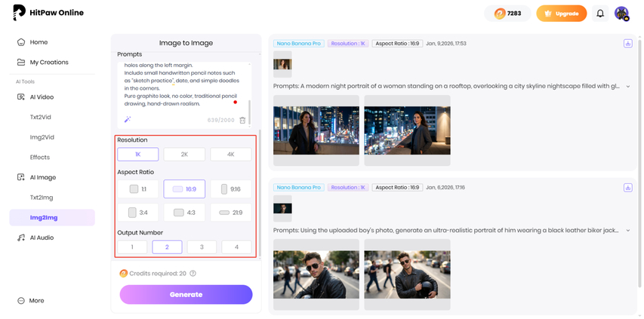The image size is (644, 319).
Task: Open first rooftop woman result thumbnail
Action: point(316,130)
